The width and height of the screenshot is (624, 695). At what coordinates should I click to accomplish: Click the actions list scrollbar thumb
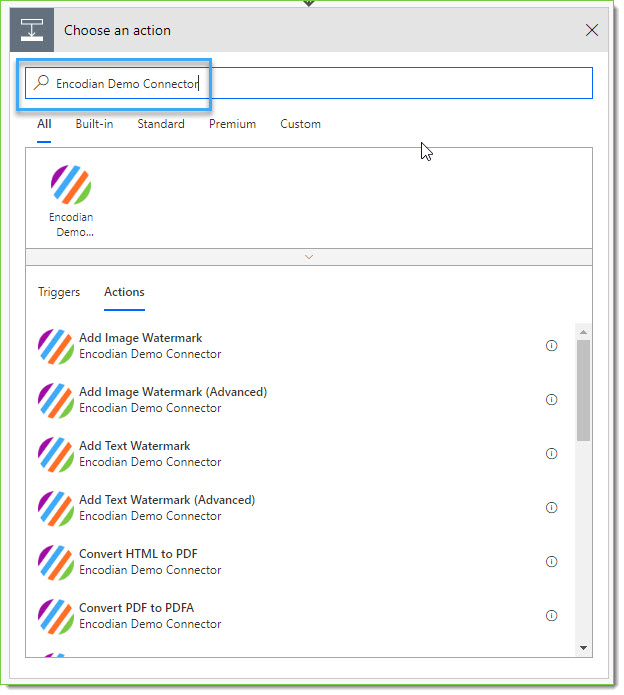[x=583, y=390]
